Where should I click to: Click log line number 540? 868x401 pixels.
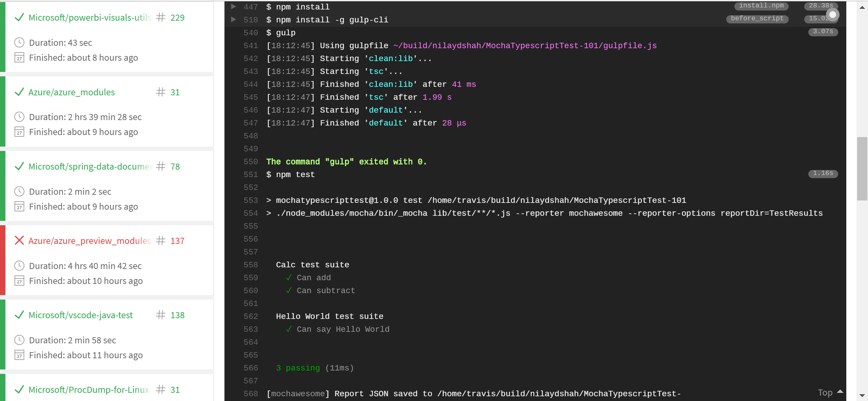tap(251, 33)
